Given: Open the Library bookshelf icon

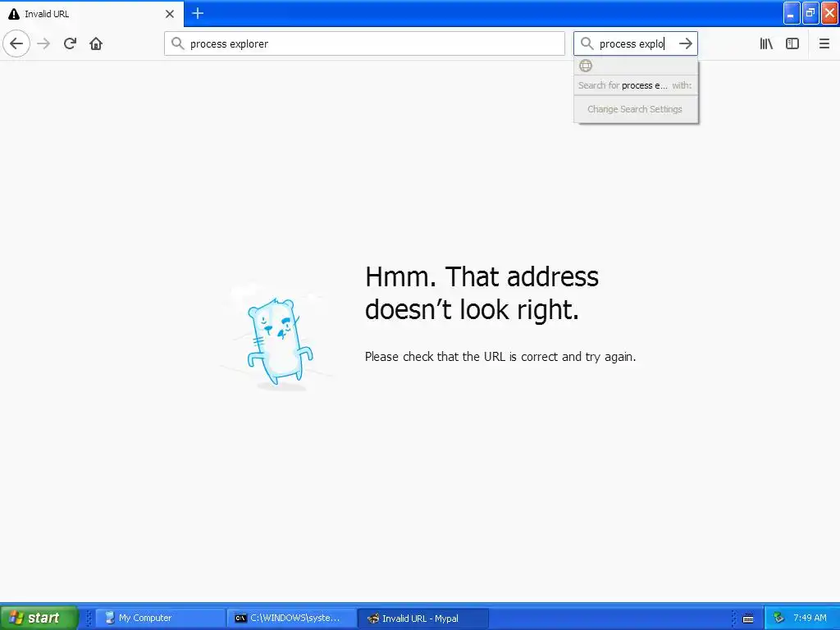Looking at the screenshot, I should click(766, 43).
